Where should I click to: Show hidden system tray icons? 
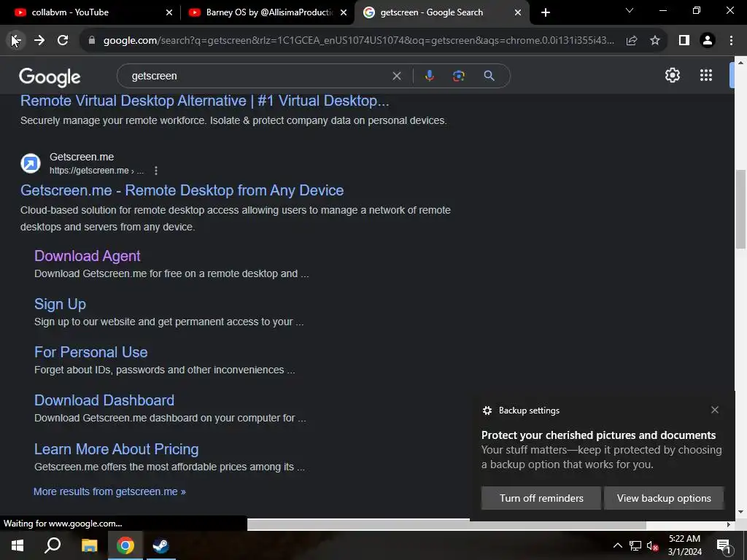point(617,545)
